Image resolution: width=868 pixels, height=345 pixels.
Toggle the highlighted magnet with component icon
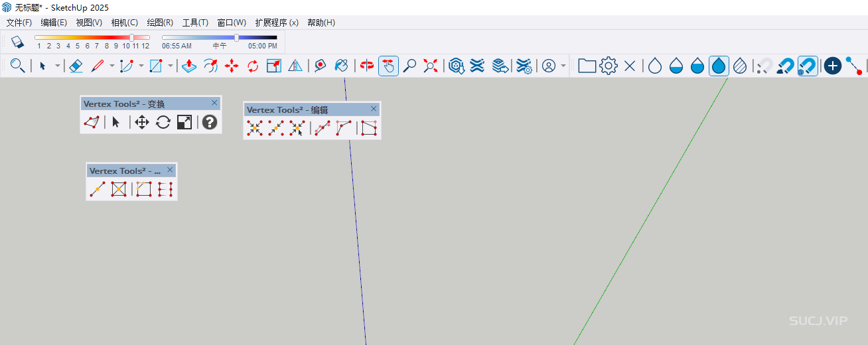click(807, 66)
